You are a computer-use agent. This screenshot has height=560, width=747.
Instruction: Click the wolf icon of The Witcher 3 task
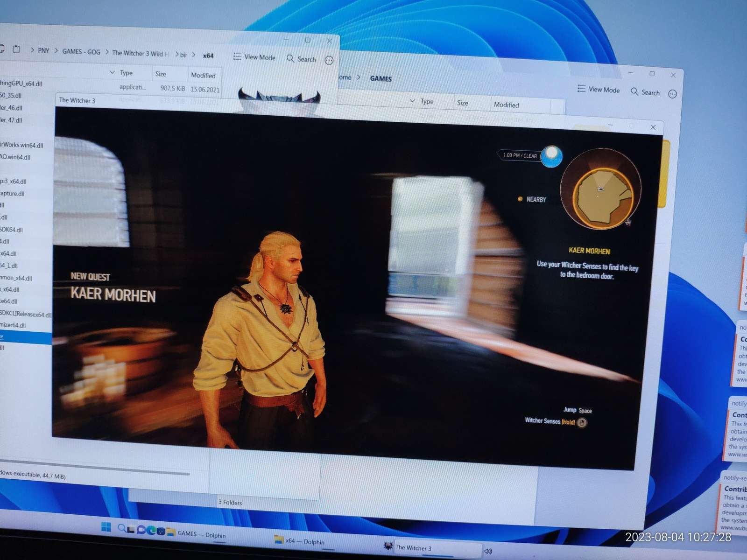point(388,546)
